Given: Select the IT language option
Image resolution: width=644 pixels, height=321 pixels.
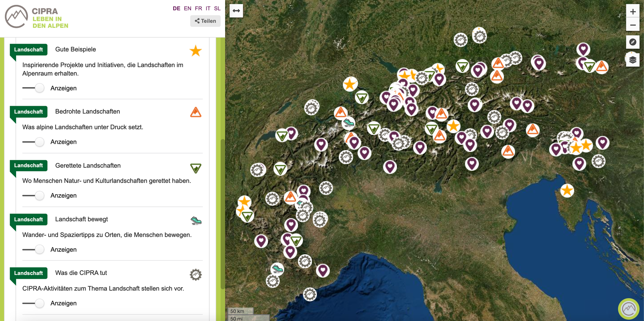Looking at the screenshot, I should tap(208, 8).
